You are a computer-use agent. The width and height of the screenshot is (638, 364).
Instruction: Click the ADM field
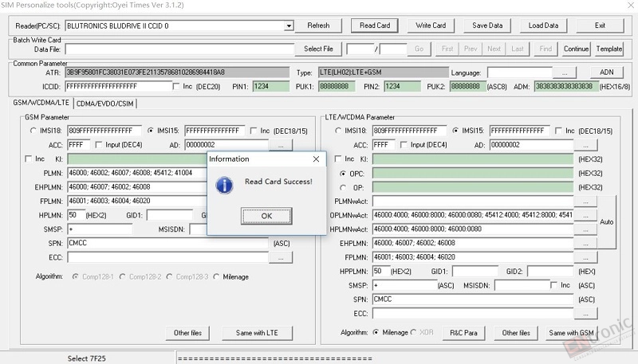point(566,87)
